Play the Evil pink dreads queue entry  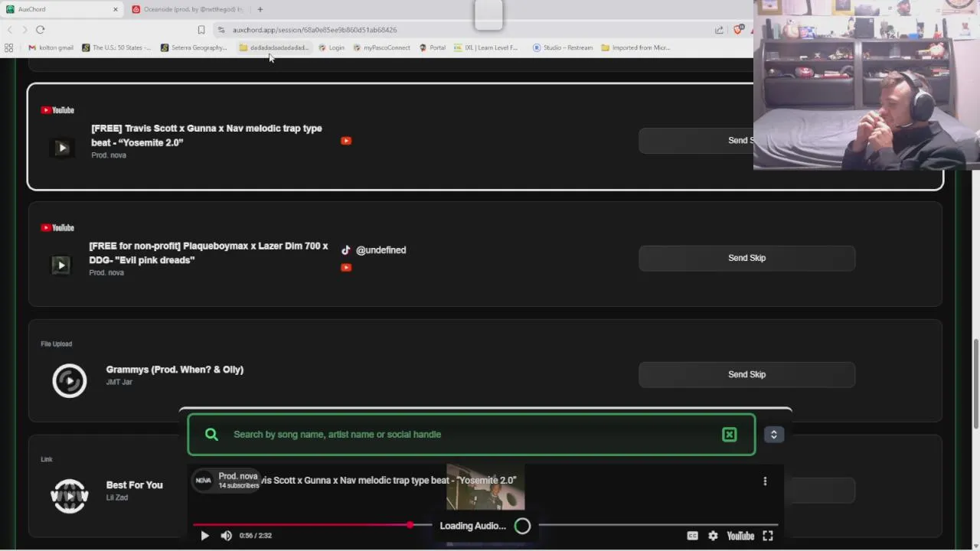tap(60, 265)
